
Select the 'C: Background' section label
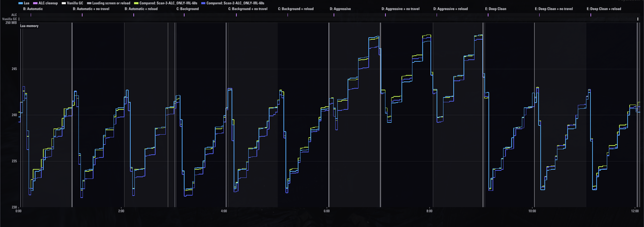pos(188,9)
